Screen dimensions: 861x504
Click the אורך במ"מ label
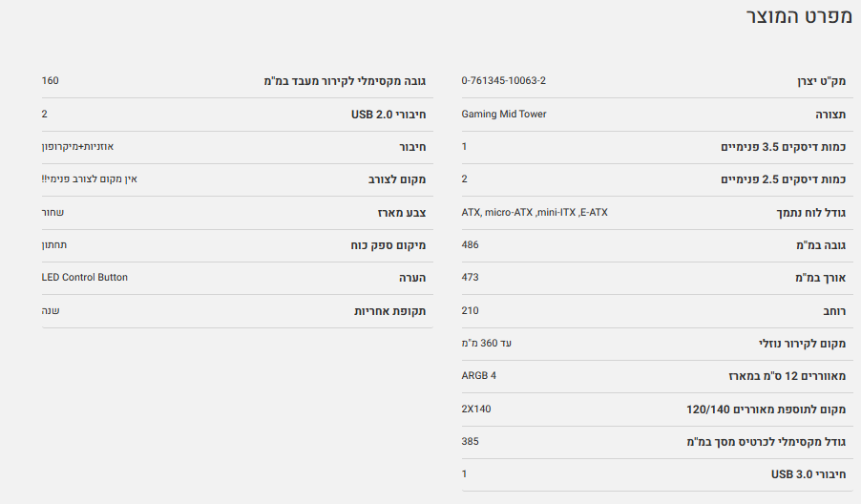(820, 278)
